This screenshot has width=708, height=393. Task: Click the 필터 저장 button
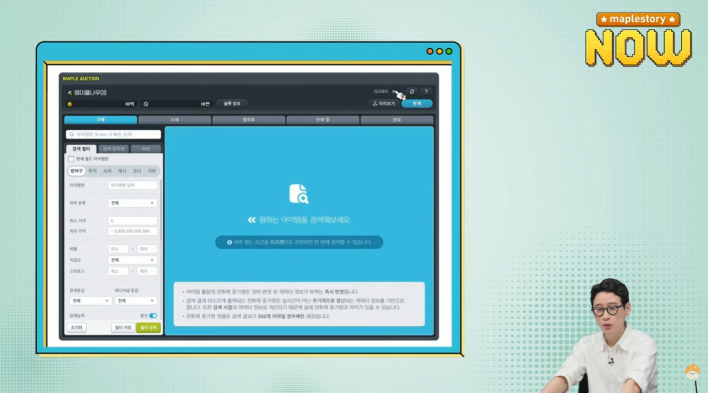[123, 328]
